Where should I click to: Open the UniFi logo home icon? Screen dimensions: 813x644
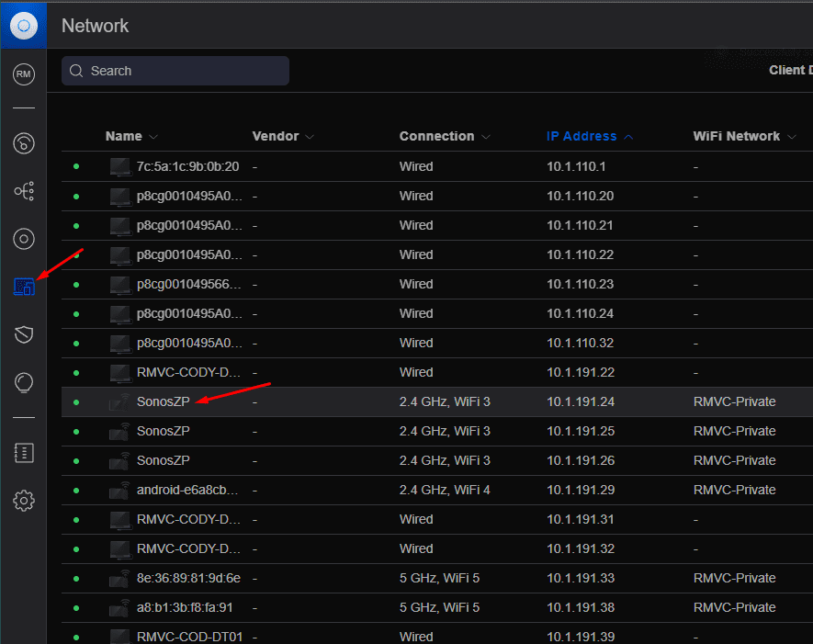pyautogui.click(x=23, y=26)
